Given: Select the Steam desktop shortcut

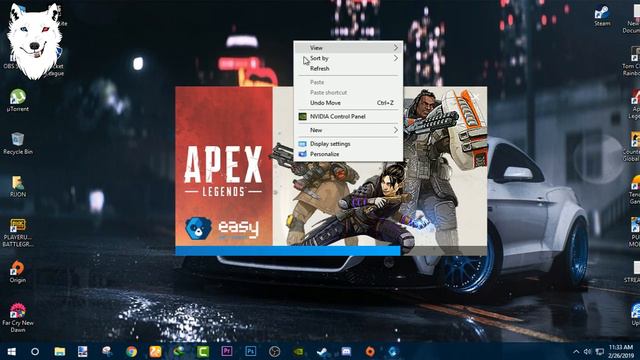Looking at the screenshot, I should click(x=602, y=16).
